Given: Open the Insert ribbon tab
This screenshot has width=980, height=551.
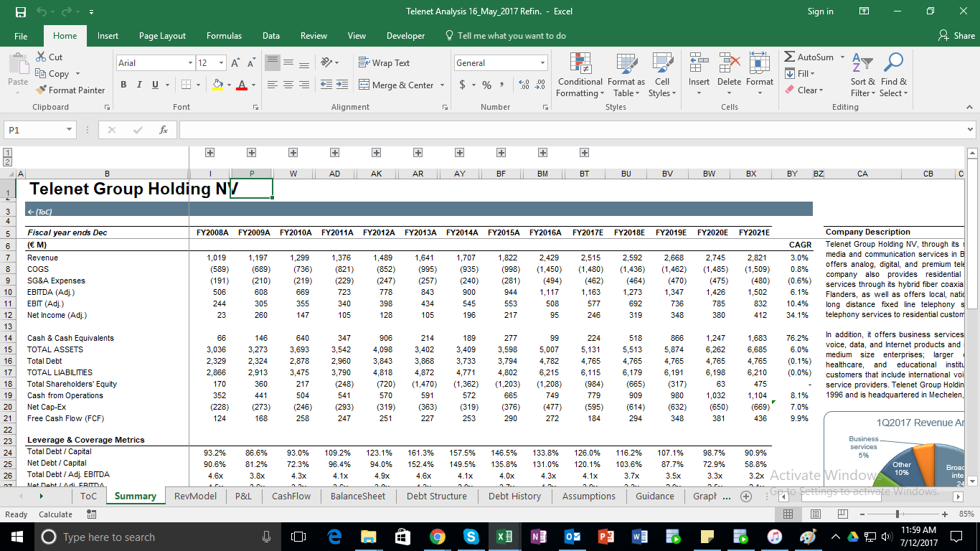Looking at the screenshot, I should pos(108,36).
